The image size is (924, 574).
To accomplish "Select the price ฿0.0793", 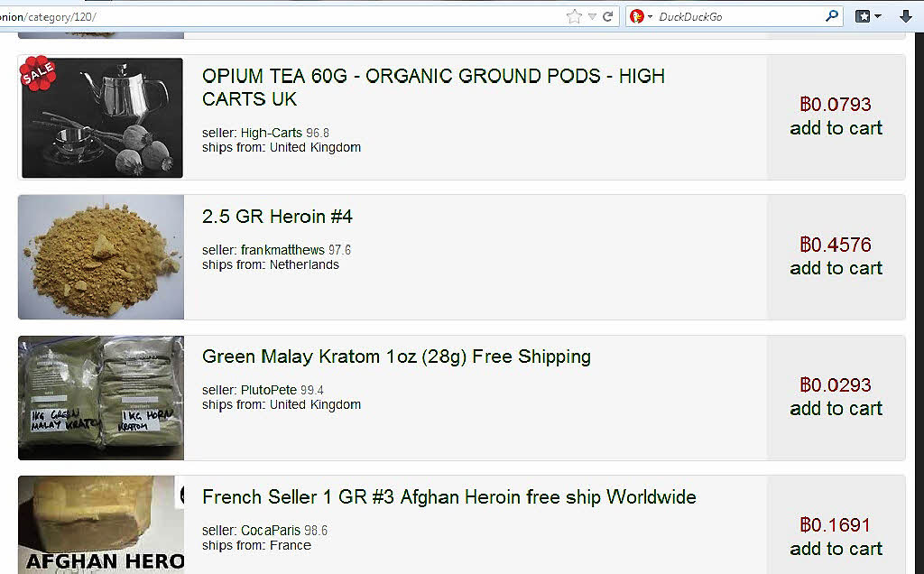I will tap(836, 105).
